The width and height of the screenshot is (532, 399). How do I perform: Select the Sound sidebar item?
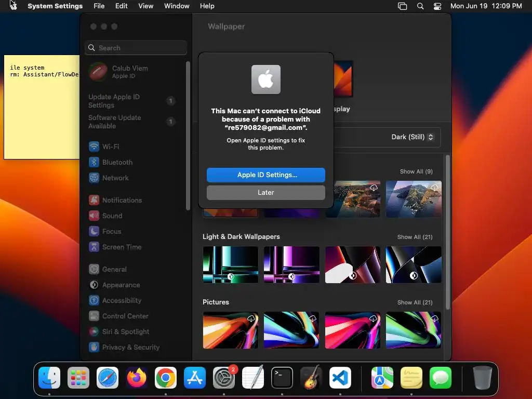136,216
